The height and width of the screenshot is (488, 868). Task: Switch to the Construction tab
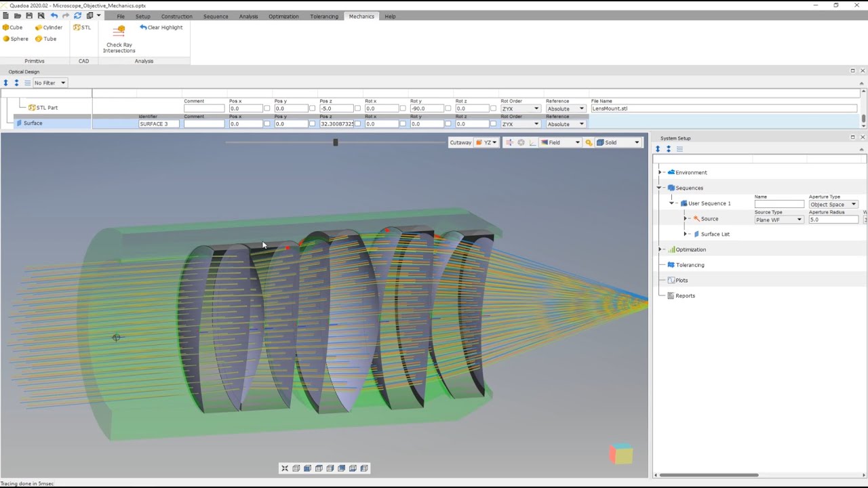pyautogui.click(x=176, y=16)
